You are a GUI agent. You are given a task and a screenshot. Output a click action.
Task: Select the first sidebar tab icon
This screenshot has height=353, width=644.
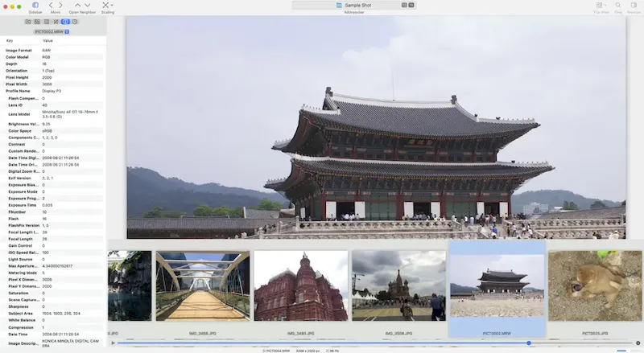[x=28, y=22]
